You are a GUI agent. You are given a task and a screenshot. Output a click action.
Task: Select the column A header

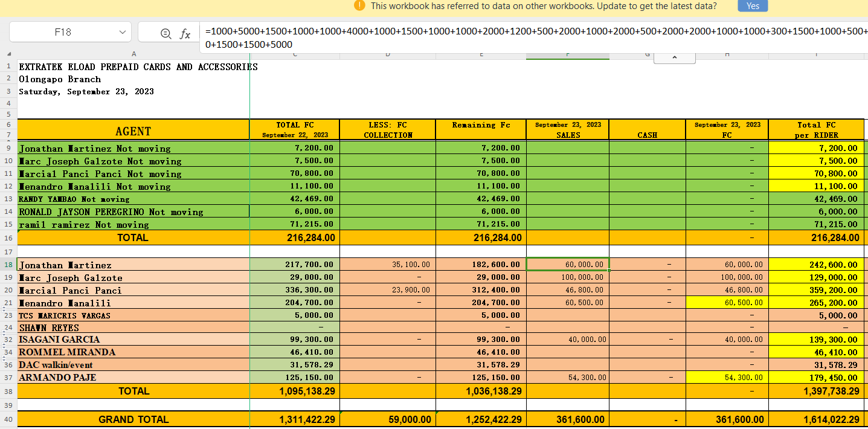pyautogui.click(x=133, y=54)
